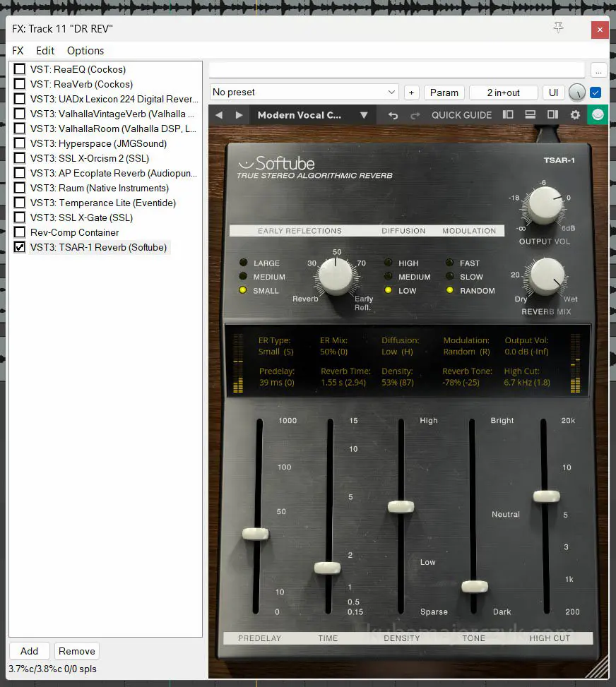Toggle the bottom panel layout icon
616x687 pixels.
pos(530,115)
